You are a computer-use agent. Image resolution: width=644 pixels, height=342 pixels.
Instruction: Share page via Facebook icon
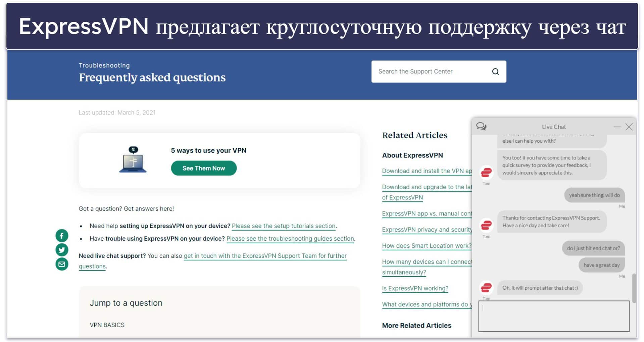(62, 236)
